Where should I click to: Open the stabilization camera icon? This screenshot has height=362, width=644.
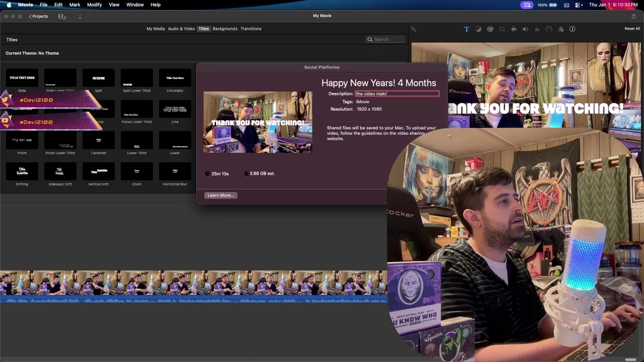pos(514,29)
